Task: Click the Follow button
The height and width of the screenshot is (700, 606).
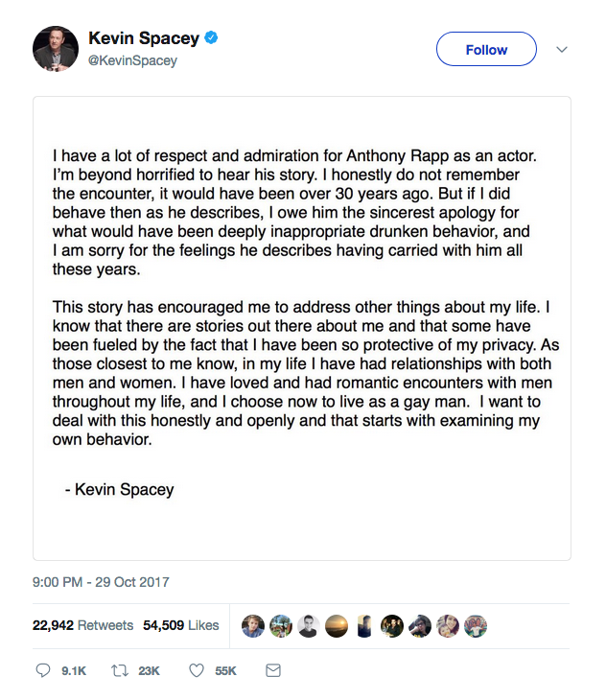Action: tap(486, 49)
